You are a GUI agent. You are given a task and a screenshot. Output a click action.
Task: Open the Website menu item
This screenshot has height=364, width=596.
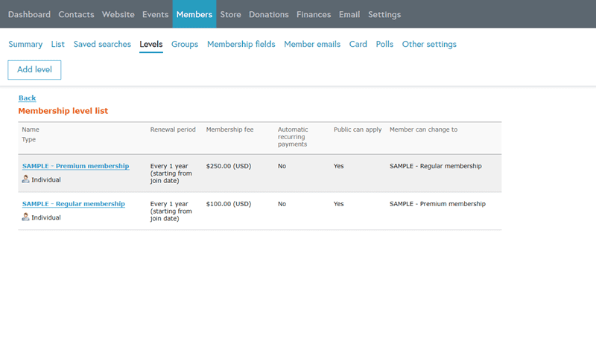118,14
